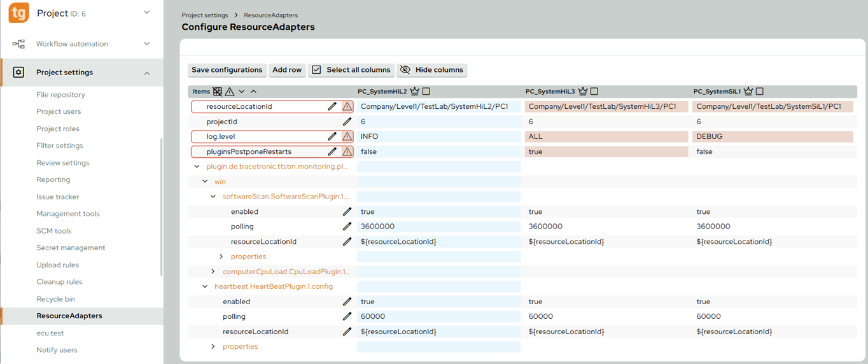Edit resourceLocationId with its top-row pencil icon
The width and height of the screenshot is (868, 364).
pyautogui.click(x=332, y=106)
